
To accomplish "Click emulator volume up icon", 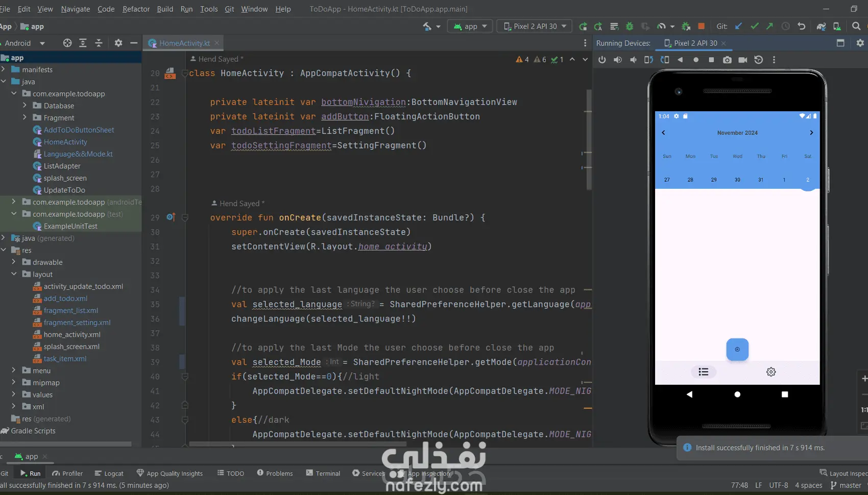I will point(618,60).
